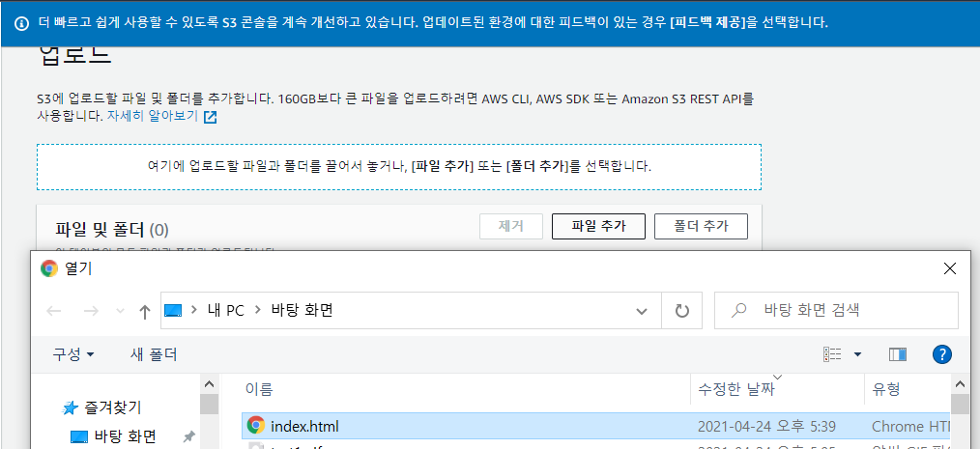Image resolution: width=980 pixels, height=449 pixels.
Task: Open the 구성 menu
Action: (x=73, y=354)
